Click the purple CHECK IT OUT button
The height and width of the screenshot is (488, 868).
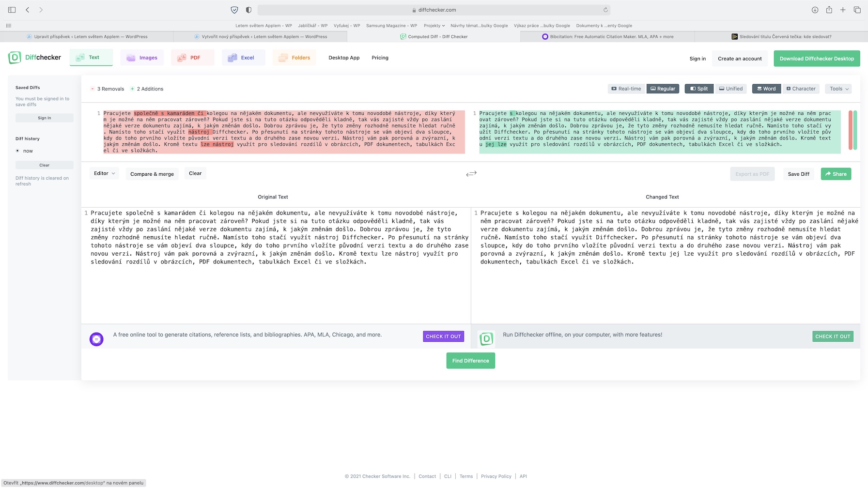tap(443, 336)
